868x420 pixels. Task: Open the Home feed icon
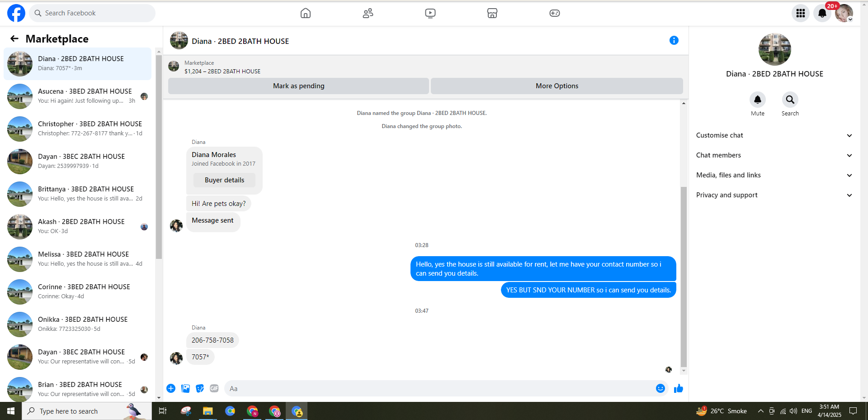pos(306,13)
